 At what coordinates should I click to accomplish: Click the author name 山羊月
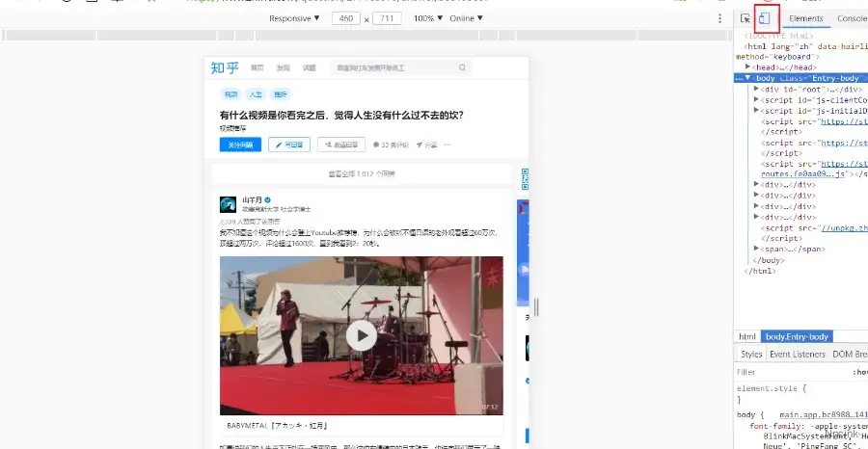(x=252, y=199)
